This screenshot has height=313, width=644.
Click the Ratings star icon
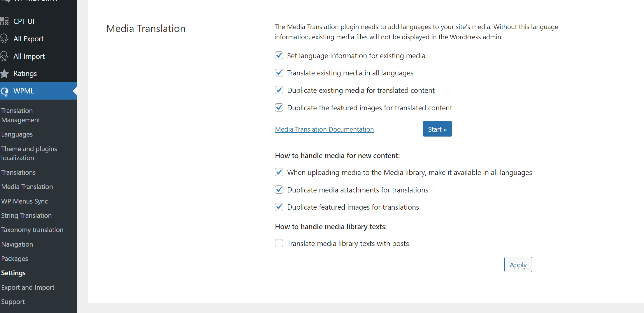[4, 73]
